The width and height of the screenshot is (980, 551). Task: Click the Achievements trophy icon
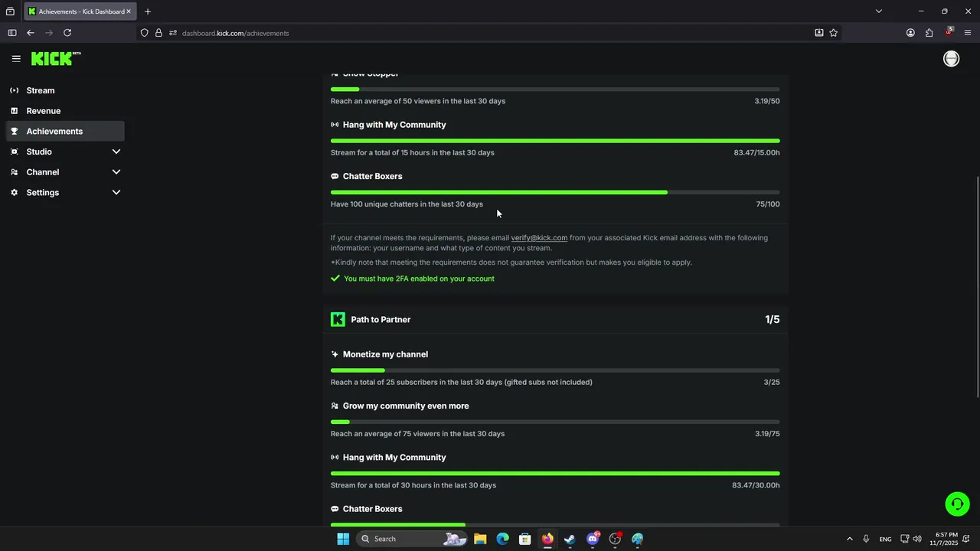click(x=14, y=131)
